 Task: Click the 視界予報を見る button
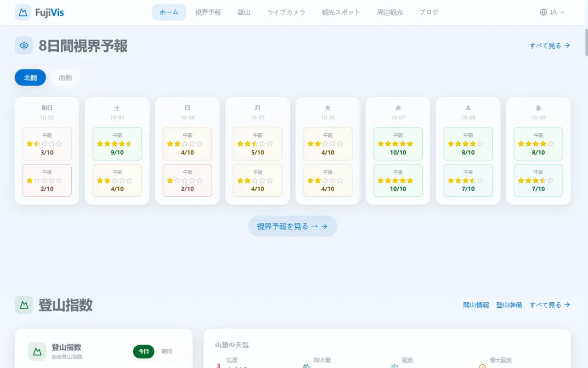[293, 226]
